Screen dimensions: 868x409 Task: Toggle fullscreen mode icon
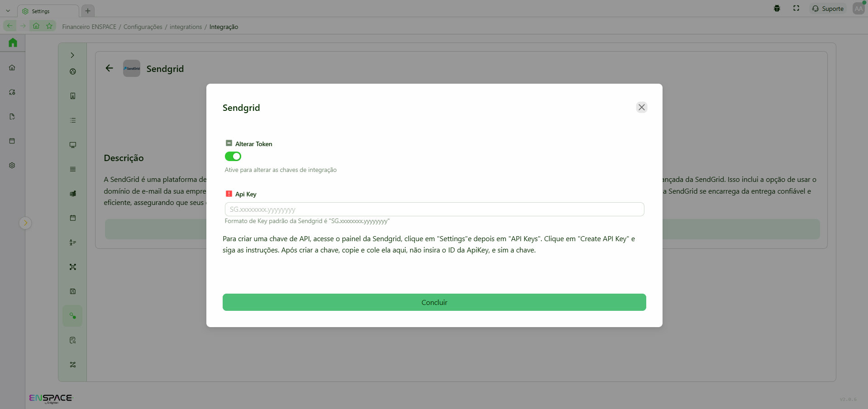(x=796, y=9)
